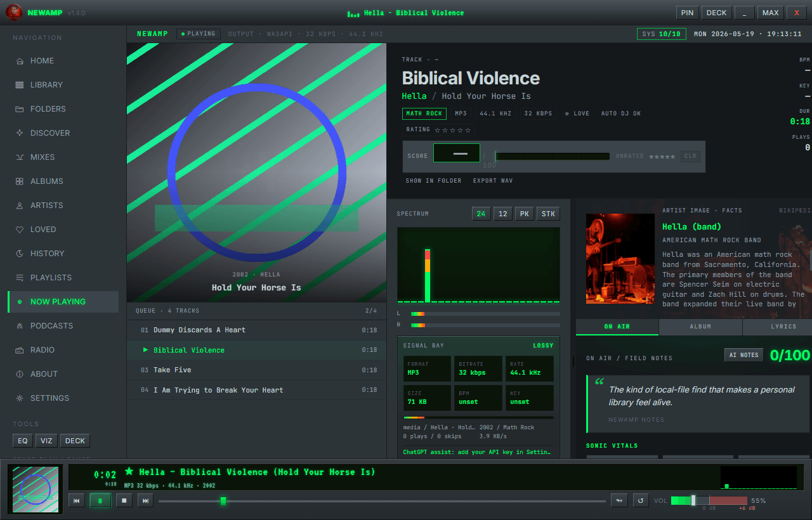812x520 pixels.
Task: Select Biblical Violence in the queue
Action: [x=256, y=350]
